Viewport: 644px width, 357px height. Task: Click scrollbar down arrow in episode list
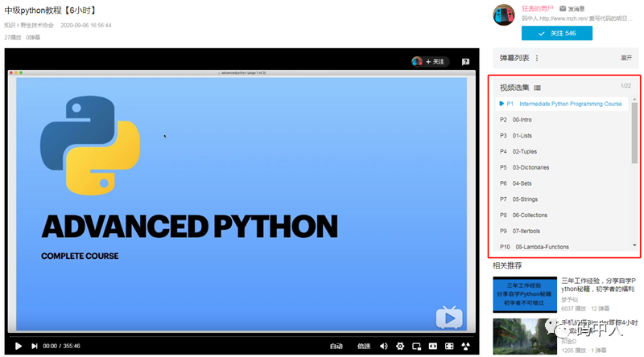(634, 245)
